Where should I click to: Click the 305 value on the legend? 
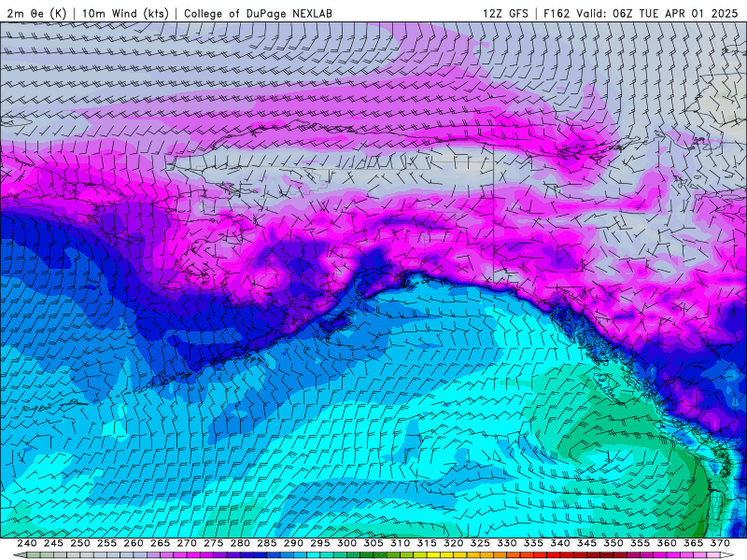pyautogui.click(x=373, y=543)
